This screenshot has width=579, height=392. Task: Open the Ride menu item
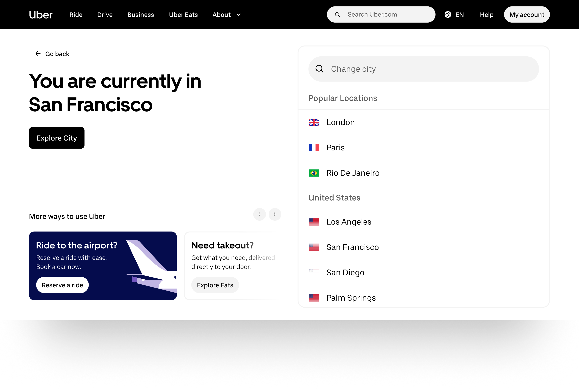[x=76, y=15]
